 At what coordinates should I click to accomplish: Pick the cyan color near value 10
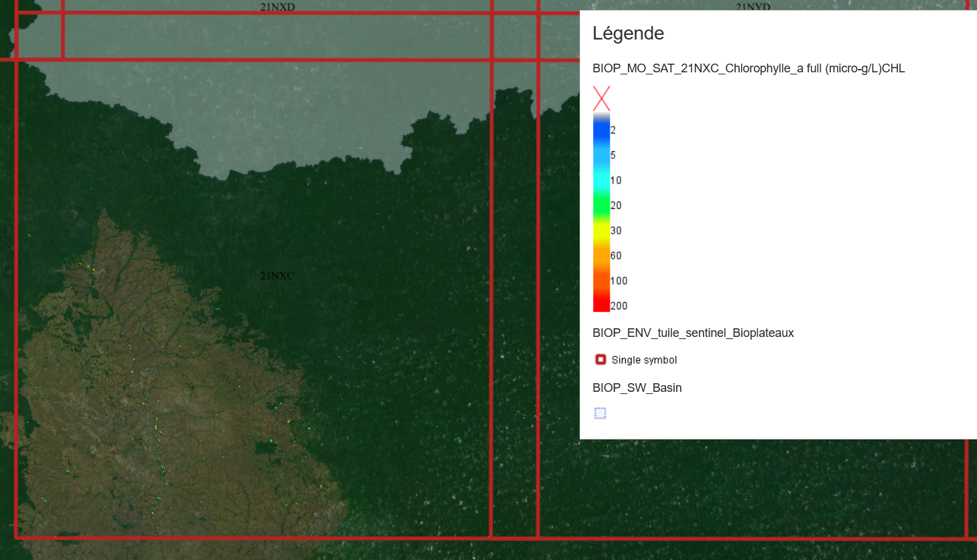pos(601,180)
